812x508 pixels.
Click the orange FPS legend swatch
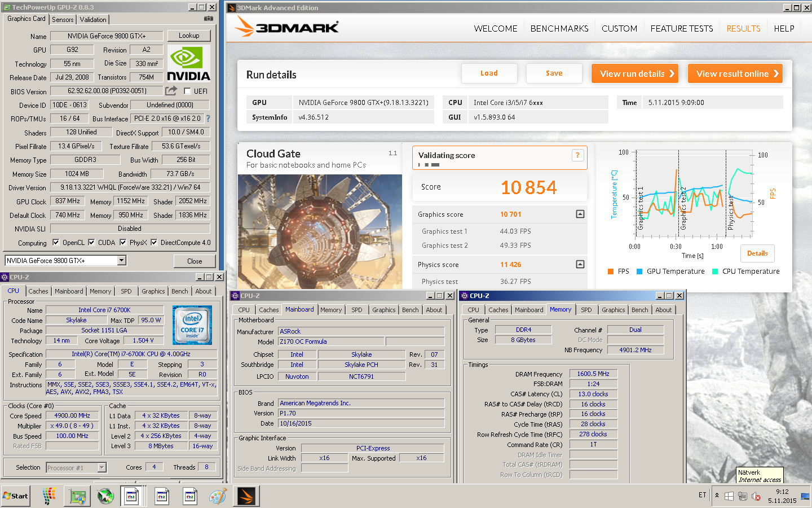point(611,271)
